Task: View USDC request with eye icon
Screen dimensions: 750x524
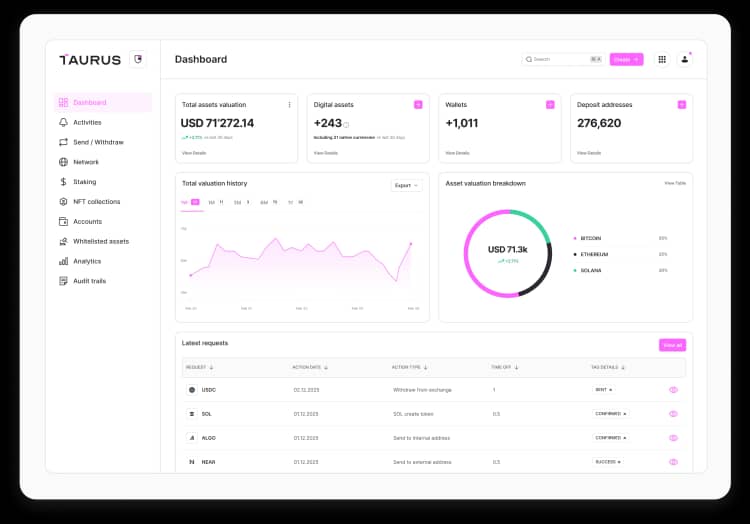Action: point(673,390)
